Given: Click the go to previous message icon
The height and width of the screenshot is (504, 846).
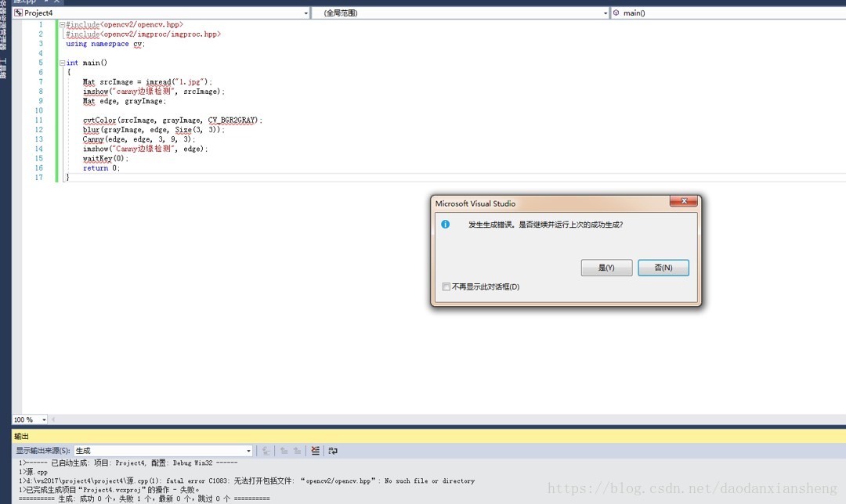Looking at the screenshot, I should (284, 451).
